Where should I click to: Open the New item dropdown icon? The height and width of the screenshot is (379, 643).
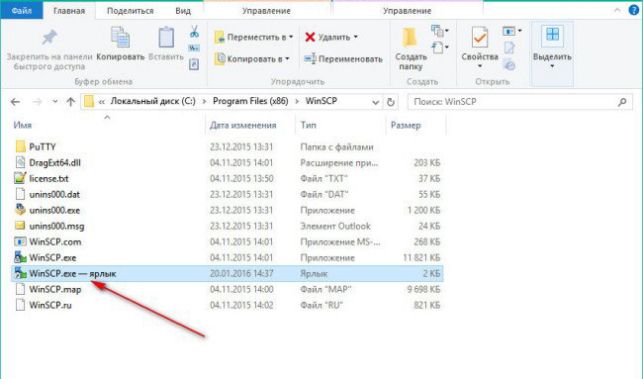[x=439, y=31]
